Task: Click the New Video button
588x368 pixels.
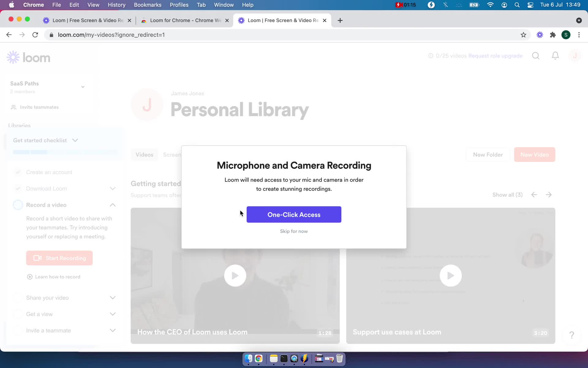Action: [x=534, y=154]
